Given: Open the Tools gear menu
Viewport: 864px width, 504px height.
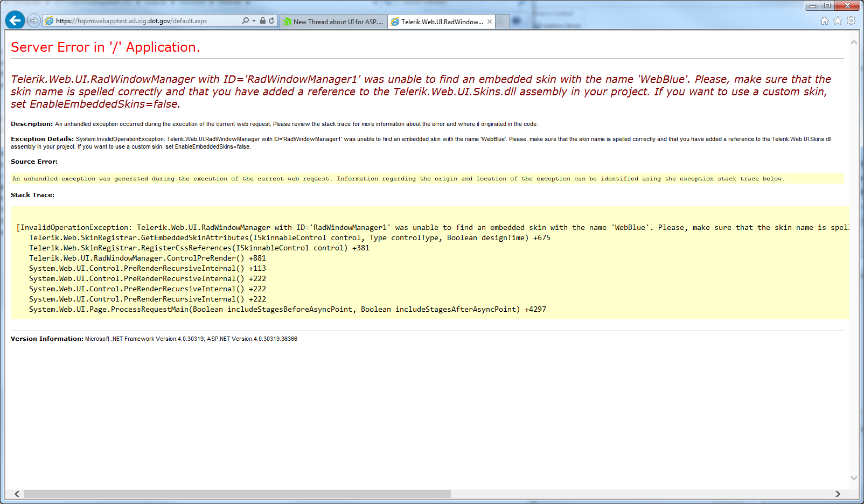Looking at the screenshot, I should tap(851, 20).
